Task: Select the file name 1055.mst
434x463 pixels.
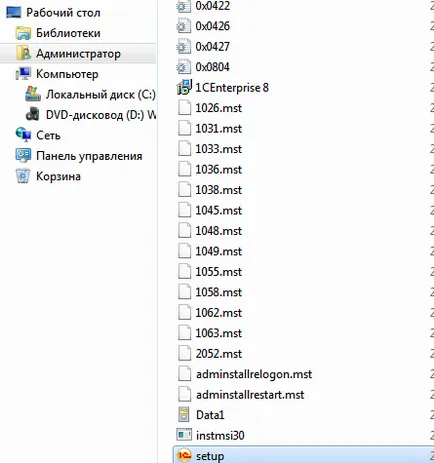Action: (219, 272)
